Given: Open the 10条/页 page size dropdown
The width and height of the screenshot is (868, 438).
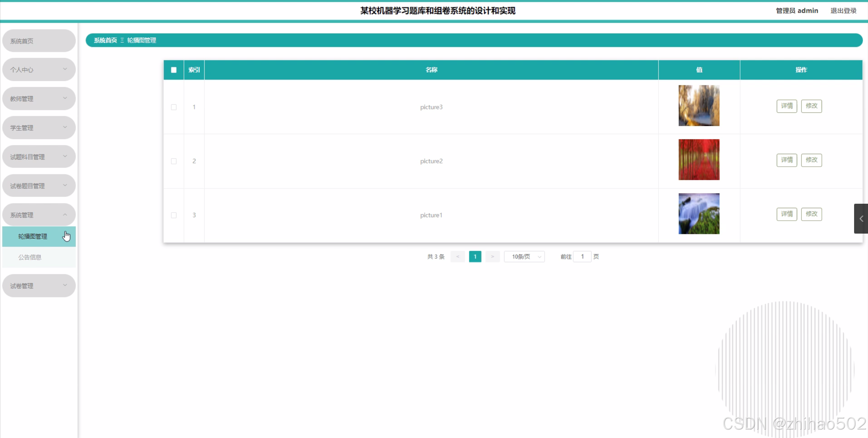Looking at the screenshot, I should coord(524,257).
